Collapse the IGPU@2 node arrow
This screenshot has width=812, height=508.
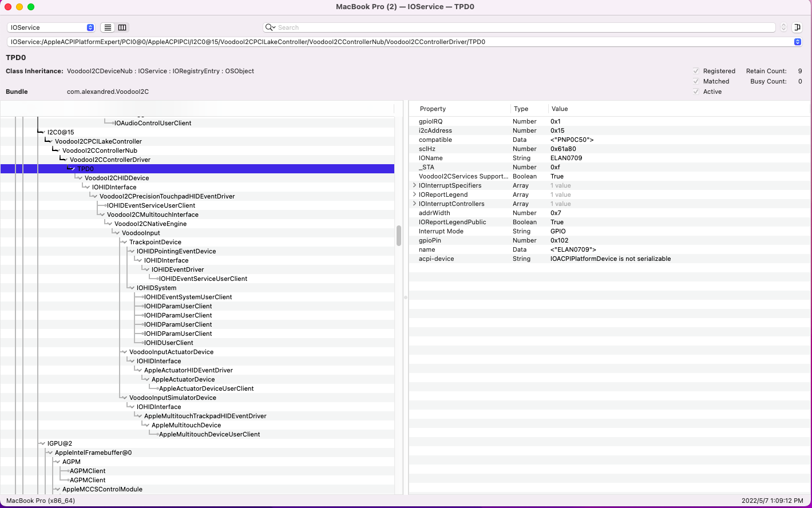(42, 443)
